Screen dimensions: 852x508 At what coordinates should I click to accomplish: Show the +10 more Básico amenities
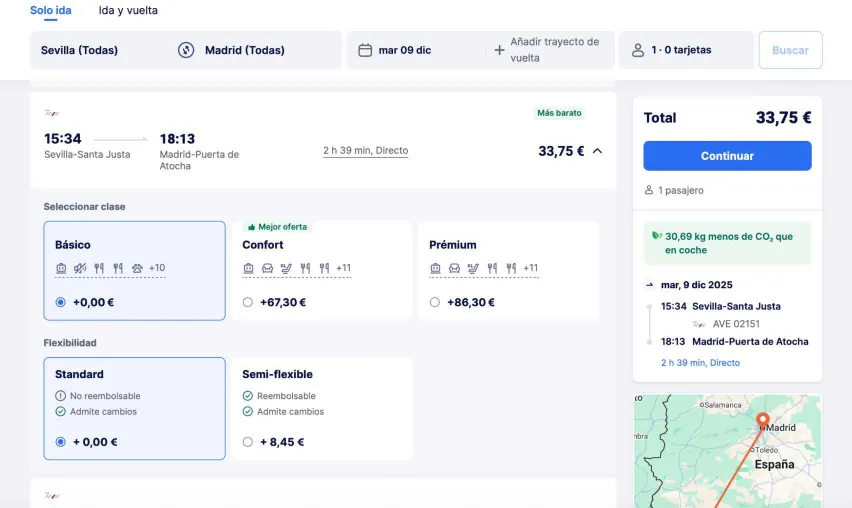(157, 268)
